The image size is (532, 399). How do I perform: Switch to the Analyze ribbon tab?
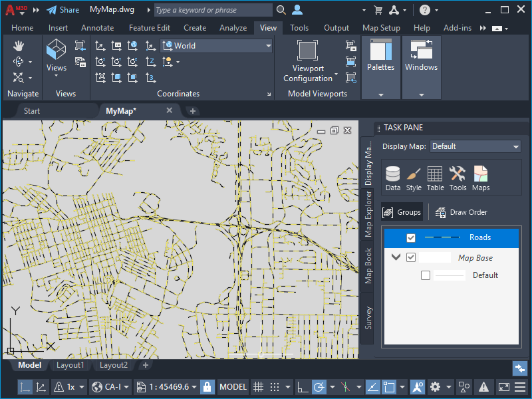click(233, 28)
